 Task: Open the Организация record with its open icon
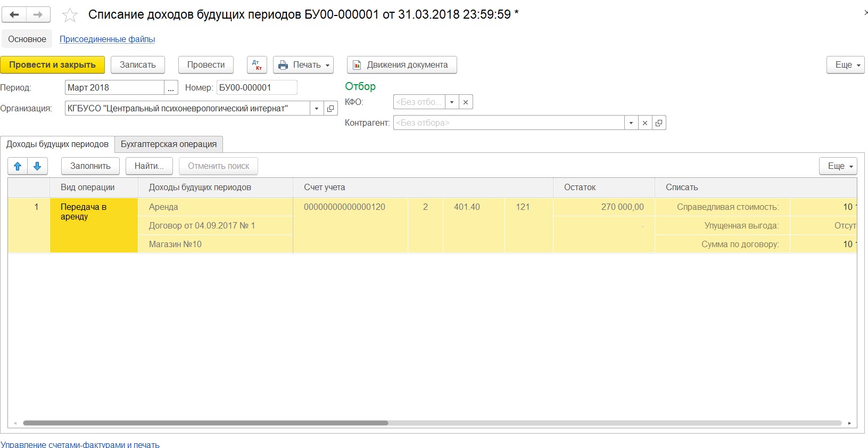(x=330, y=109)
